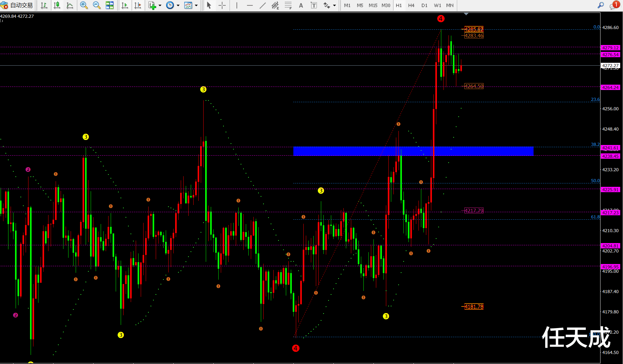623x364 pixels.
Task: Switch to the M15 timeframe
Action: (x=373, y=5)
